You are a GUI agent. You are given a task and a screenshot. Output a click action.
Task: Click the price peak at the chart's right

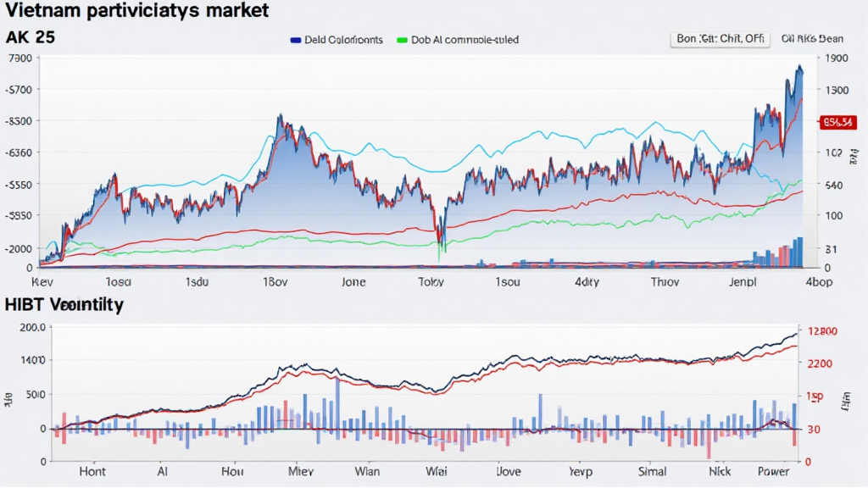(798, 69)
